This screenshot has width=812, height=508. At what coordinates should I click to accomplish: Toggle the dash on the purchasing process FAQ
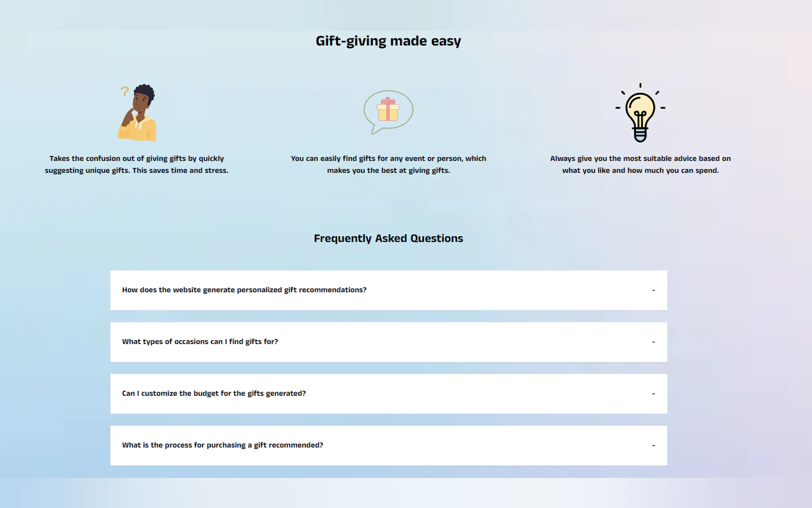(653, 446)
